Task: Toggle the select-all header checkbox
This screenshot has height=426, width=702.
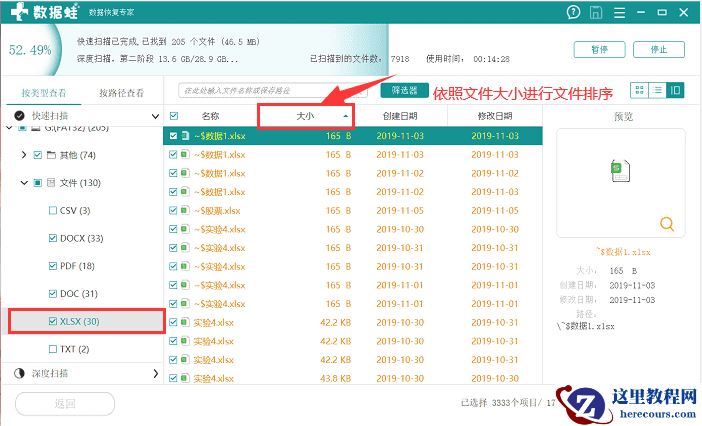Action: (x=174, y=116)
